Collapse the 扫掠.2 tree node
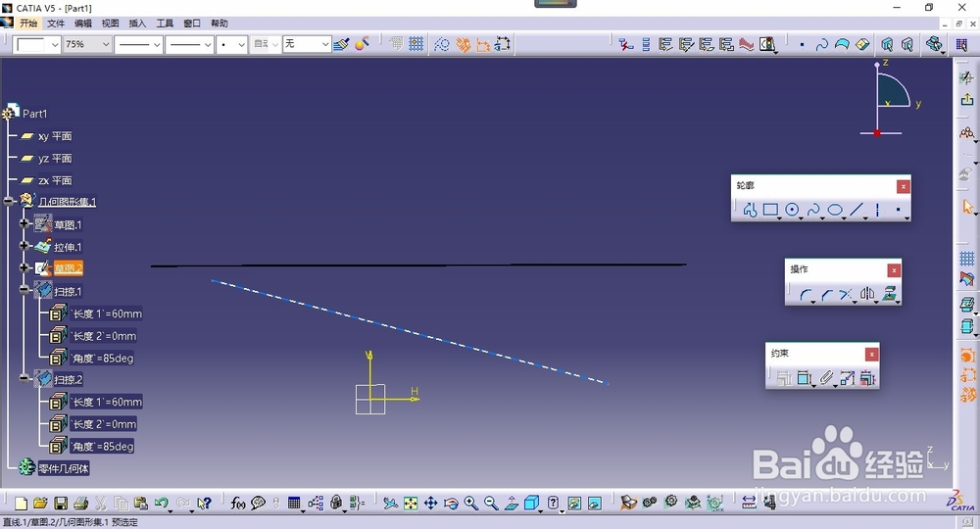This screenshot has width=980, height=529. click(24, 378)
